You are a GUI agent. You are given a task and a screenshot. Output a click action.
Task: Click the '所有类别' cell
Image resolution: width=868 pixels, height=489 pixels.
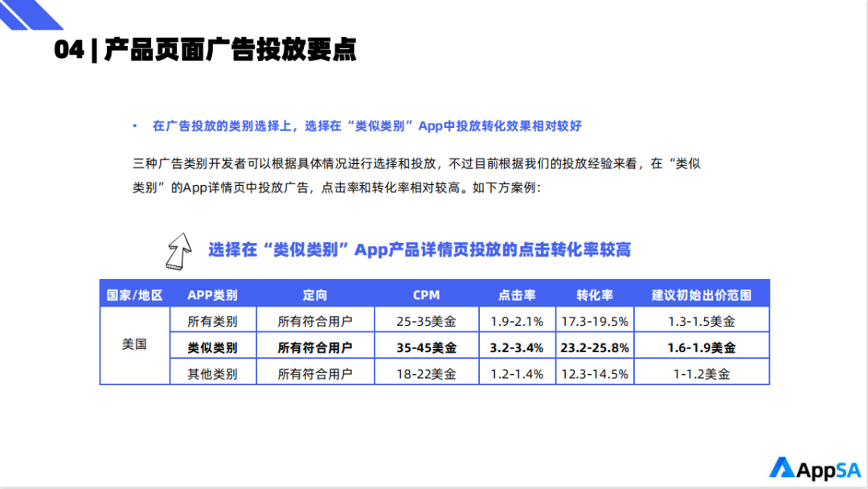point(212,321)
